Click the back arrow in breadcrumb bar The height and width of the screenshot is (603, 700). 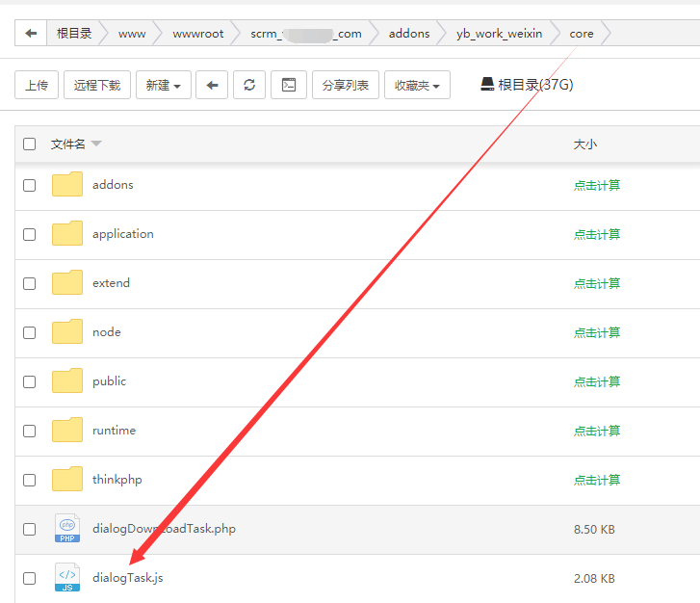(x=32, y=34)
